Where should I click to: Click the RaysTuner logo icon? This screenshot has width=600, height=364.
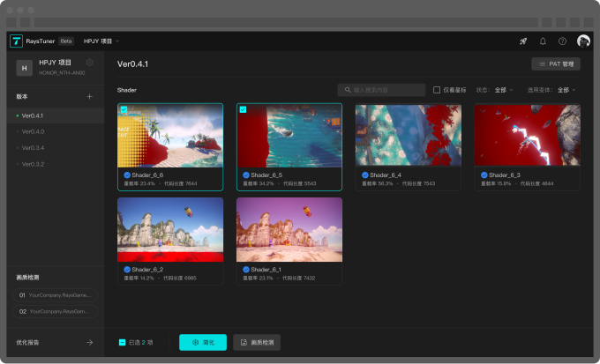tap(16, 41)
